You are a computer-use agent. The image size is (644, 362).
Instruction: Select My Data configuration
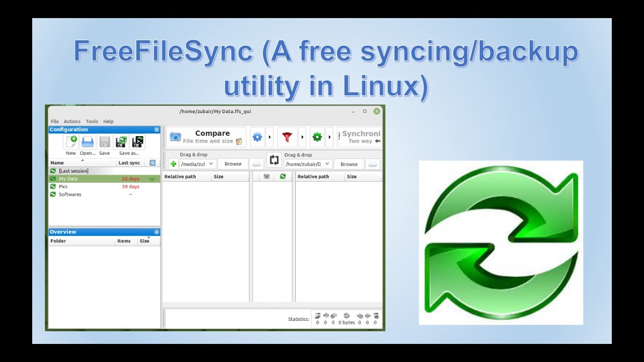pos(104,178)
